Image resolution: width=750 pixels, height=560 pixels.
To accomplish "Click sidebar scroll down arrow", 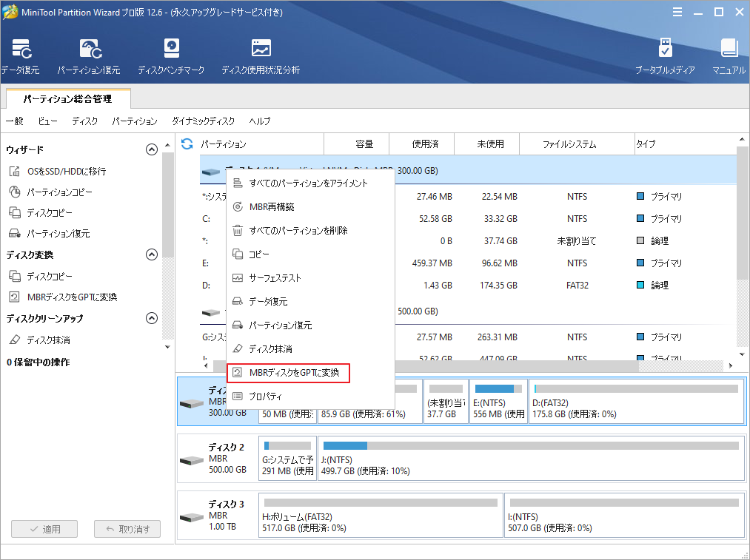I will [x=167, y=347].
